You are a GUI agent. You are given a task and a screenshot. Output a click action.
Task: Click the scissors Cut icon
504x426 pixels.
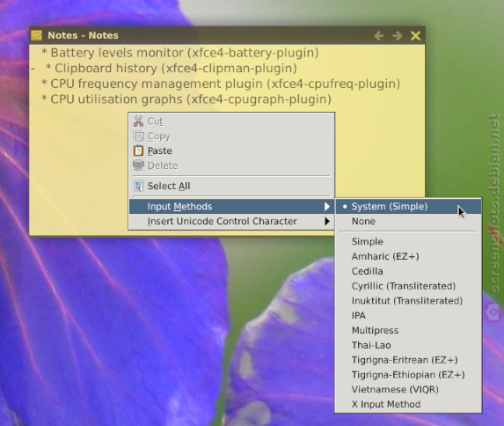139,121
